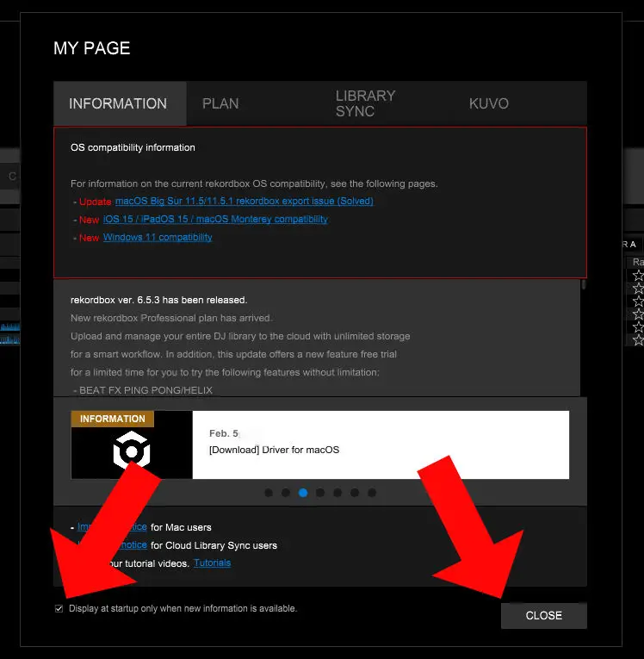Click the notice link for Cloud Library Sync users
Viewport: 644px width, 659px height.
pyautogui.click(x=133, y=545)
